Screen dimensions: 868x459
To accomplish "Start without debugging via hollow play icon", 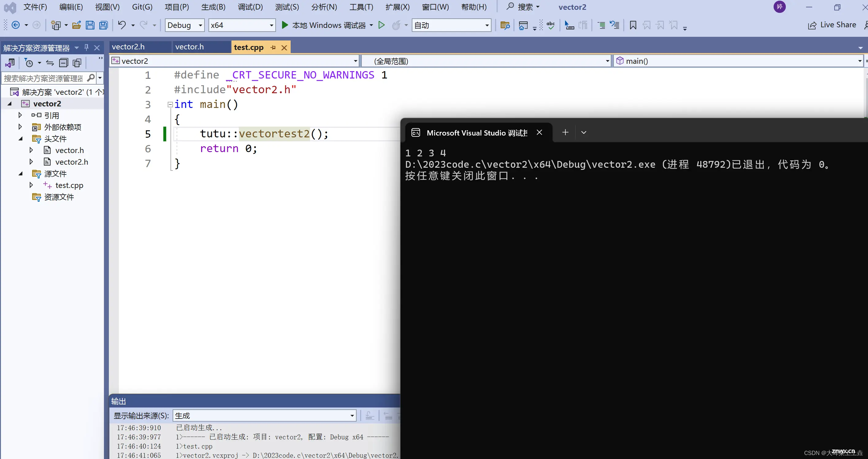I will tap(381, 25).
